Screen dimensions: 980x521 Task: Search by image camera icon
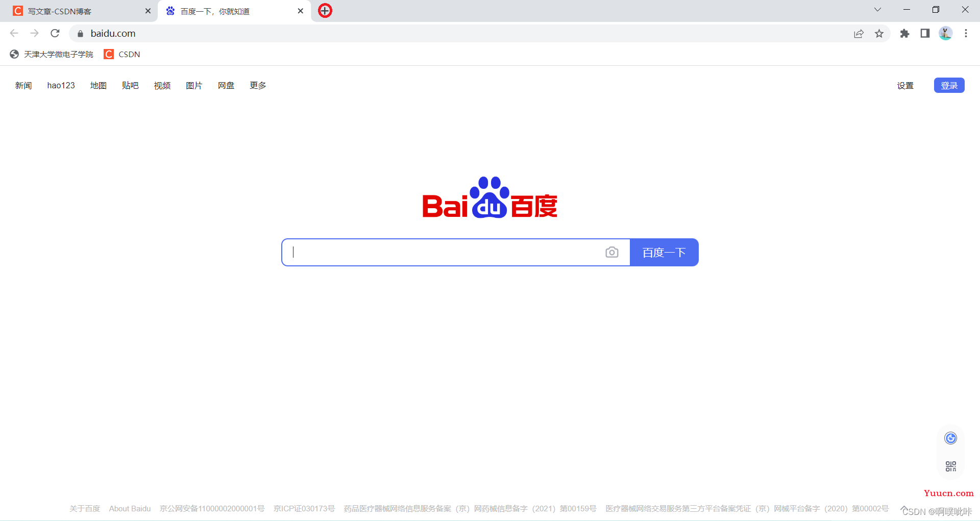[611, 252]
